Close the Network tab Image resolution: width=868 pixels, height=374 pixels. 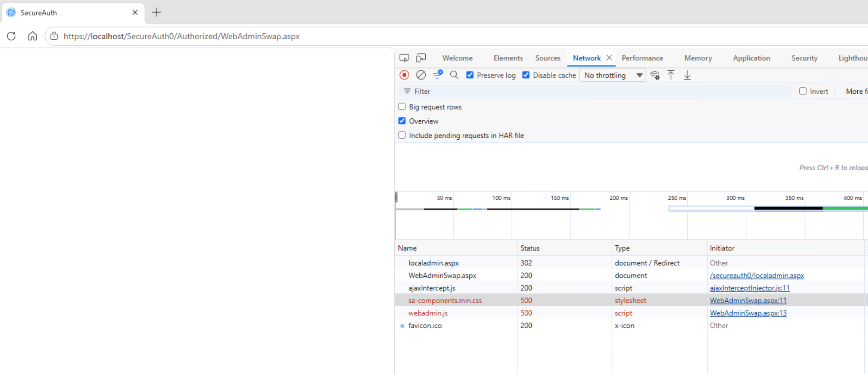click(609, 58)
